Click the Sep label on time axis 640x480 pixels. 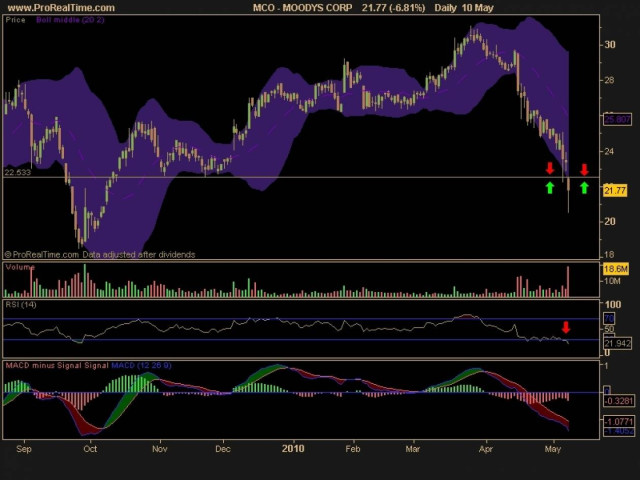[24, 449]
